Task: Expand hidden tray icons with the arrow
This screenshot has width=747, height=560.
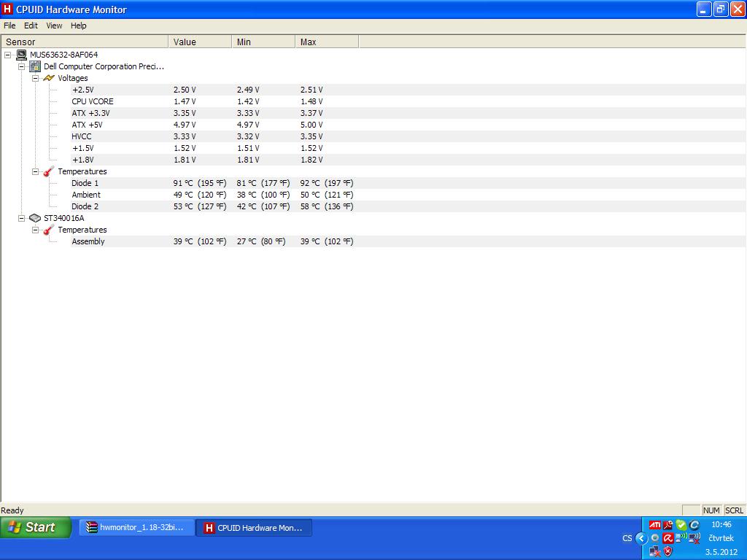Action: point(641,538)
